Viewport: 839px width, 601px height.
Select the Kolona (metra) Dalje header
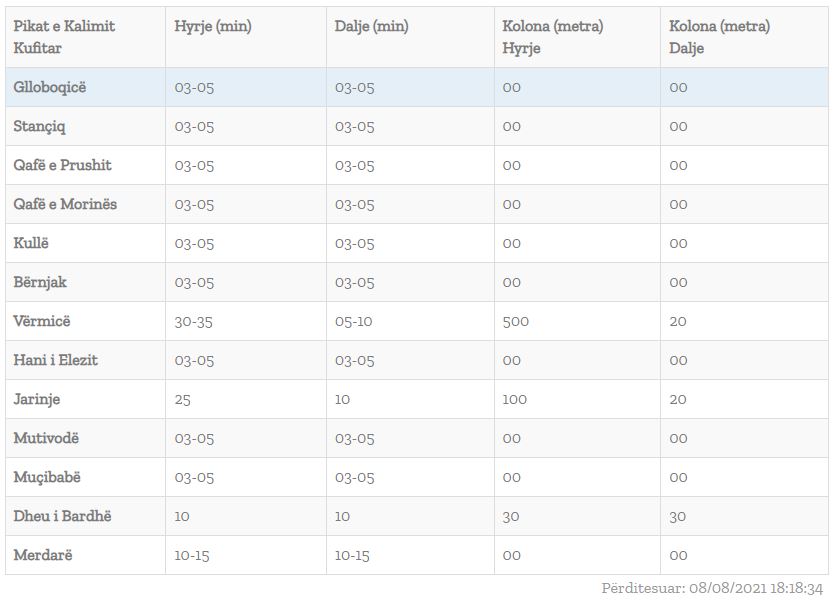pos(719,37)
